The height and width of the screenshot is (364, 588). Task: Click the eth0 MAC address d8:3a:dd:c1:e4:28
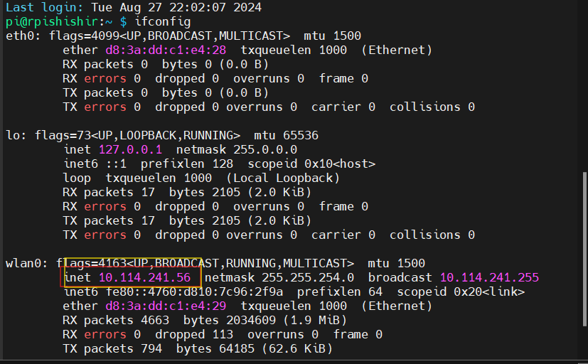[166, 50]
